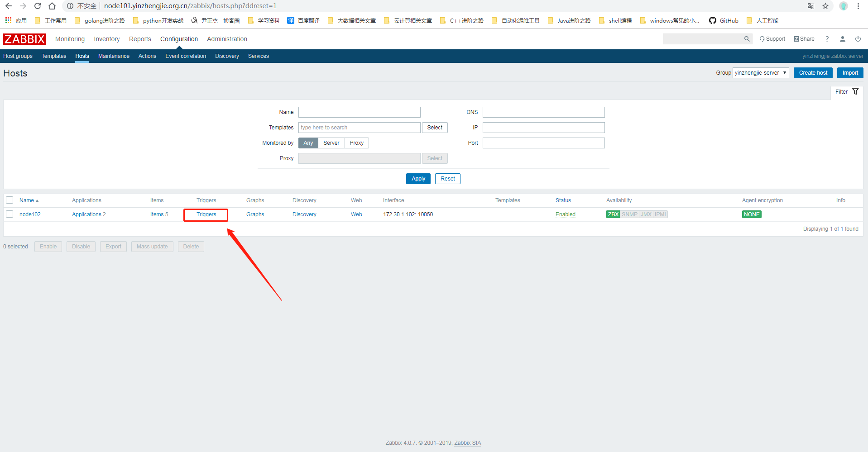This screenshot has width=868, height=452.
Task: Open Chrome three-dot menu
Action: [x=858, y=6]
